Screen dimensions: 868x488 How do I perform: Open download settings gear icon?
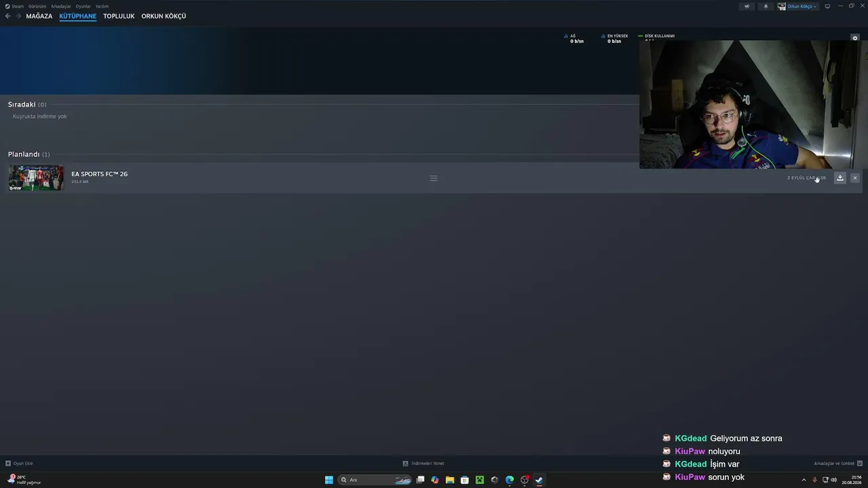point(855,38)
